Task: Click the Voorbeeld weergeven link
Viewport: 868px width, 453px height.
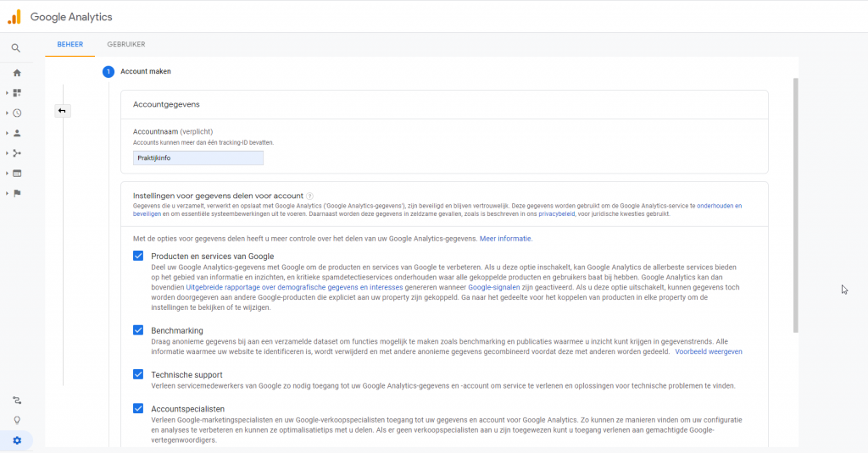Action: (709, 351)
